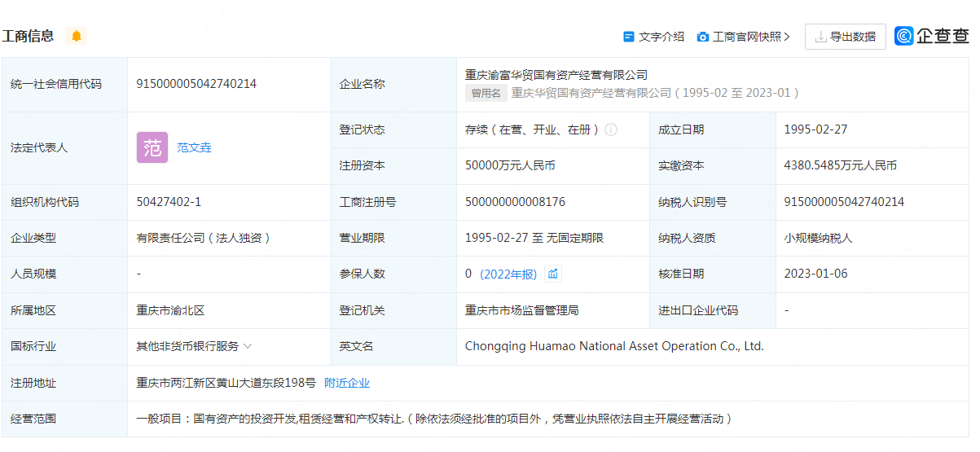Viewport: 980px width, 452px height.
Task: Select business term 1995-02-27 至 无固定期限
Action: (534, 238)
